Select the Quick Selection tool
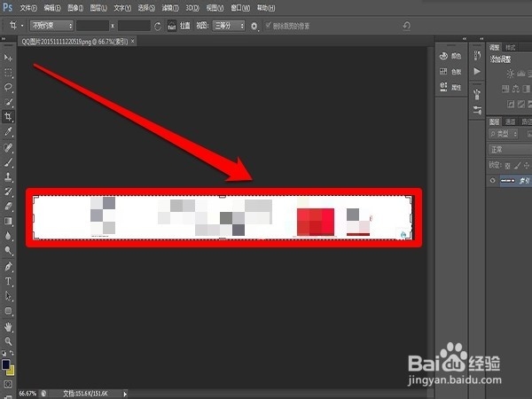 pyautogui.click(x=8, y=101)
